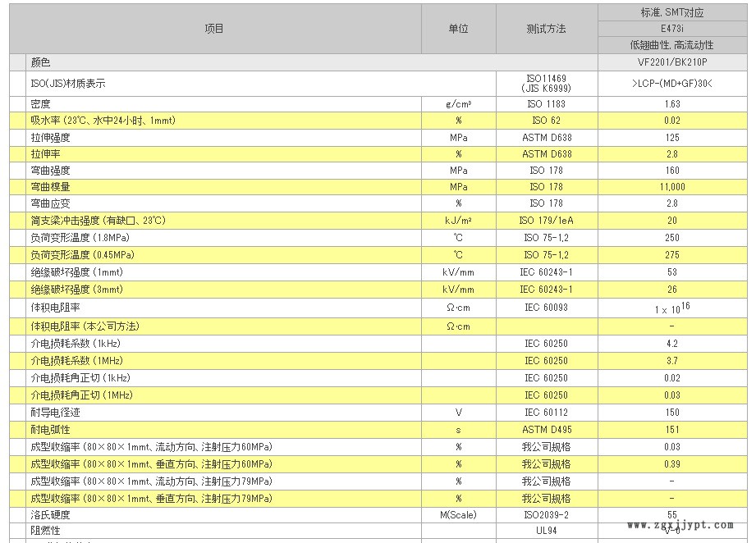Screen dimensions: 756x543
Task: Select the >LCP-(MD+GF)30< material value
Action: 672,84
